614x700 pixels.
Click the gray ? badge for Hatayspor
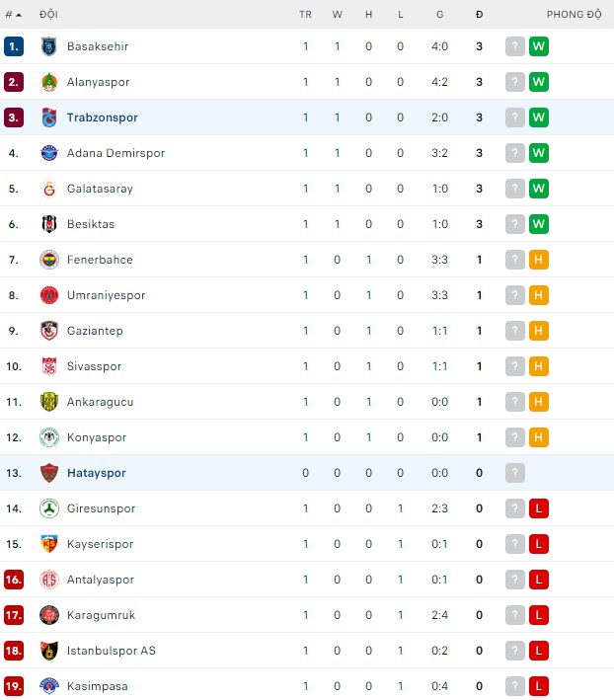click(x=514, y=473)
